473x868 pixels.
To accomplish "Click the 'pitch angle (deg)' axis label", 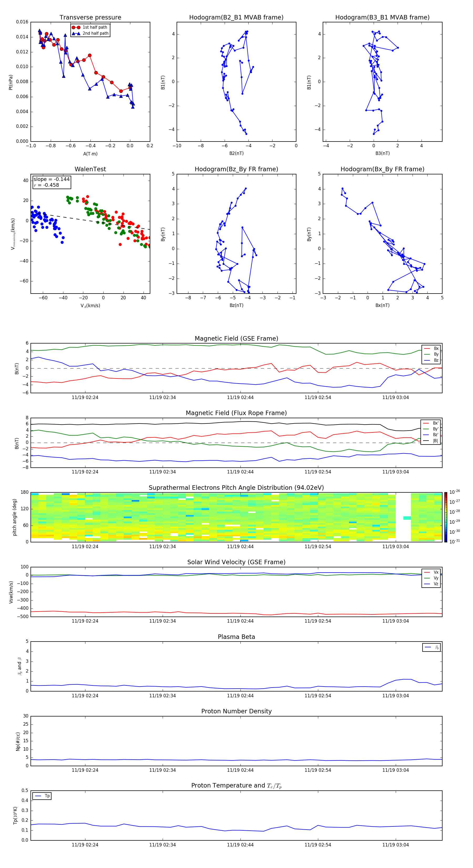I will (14, 517).
